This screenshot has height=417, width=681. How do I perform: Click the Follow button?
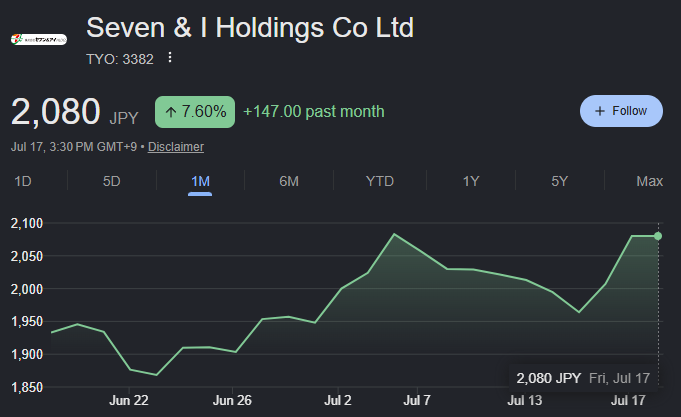coord(621,111)
